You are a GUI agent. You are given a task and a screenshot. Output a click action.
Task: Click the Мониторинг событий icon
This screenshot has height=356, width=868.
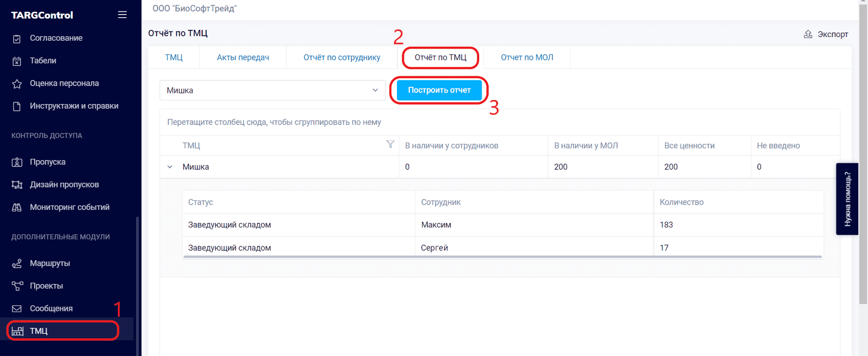tap(17, 207)
